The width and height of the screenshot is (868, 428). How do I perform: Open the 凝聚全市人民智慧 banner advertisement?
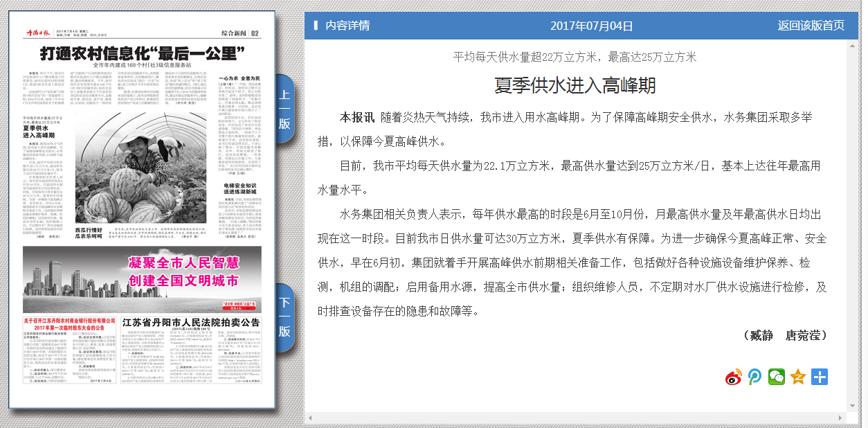point(142,274)
